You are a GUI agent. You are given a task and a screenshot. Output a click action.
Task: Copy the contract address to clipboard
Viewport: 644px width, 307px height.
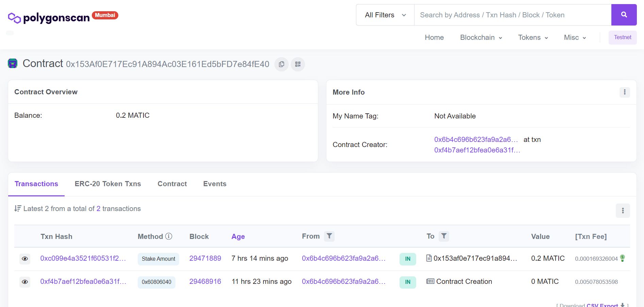282,64
